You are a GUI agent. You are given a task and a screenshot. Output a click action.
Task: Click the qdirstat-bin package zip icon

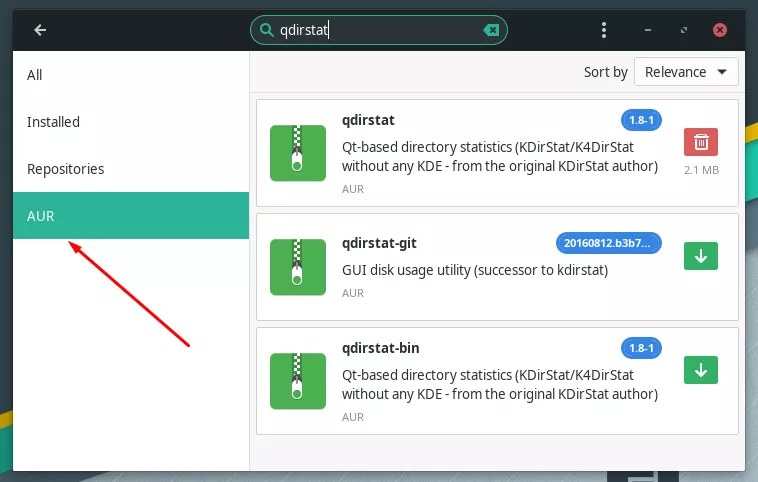(298, 381)
